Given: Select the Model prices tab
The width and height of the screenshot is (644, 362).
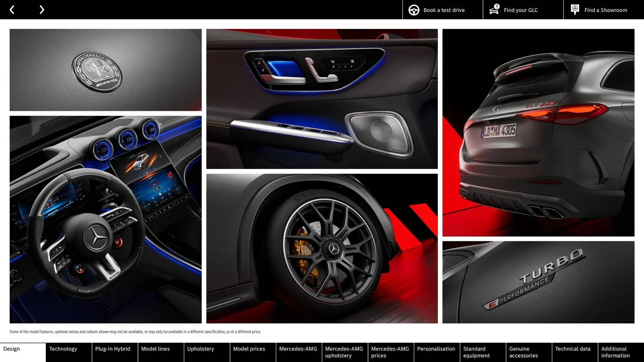Looking at the screenshot, I should click(249, 349).
